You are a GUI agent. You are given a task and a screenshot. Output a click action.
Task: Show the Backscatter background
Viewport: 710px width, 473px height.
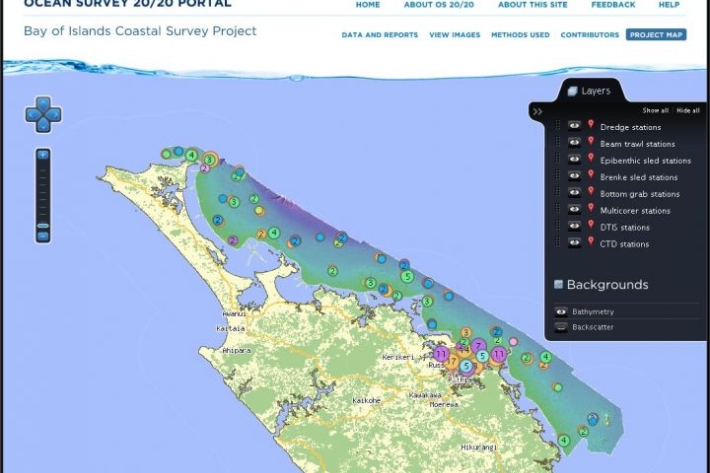pyautogui.click(x=561, y=327)
